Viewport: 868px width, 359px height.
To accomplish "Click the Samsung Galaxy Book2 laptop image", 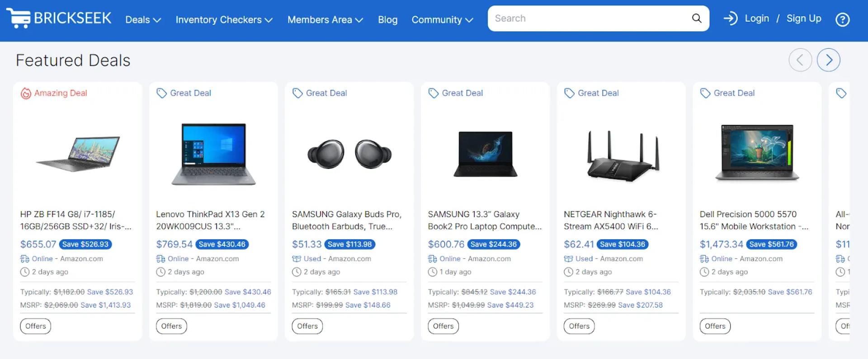I will pyautogui.click(x=486, y=154).
